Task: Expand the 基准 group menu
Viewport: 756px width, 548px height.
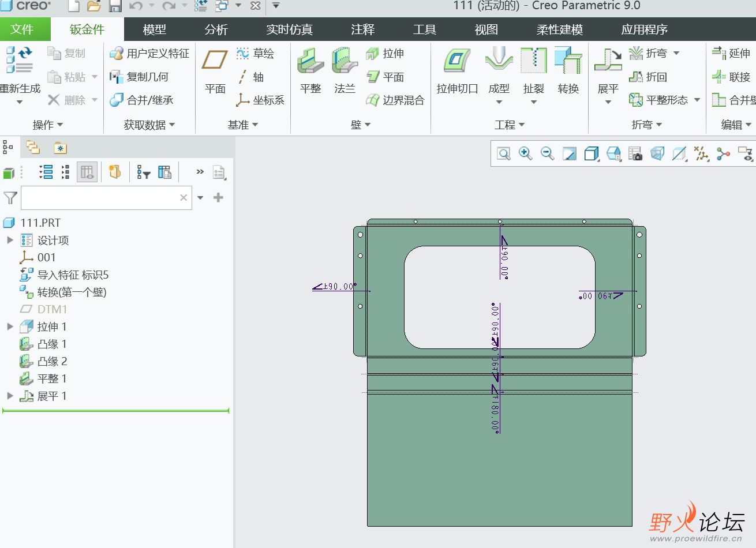Action: coord(243,125)
